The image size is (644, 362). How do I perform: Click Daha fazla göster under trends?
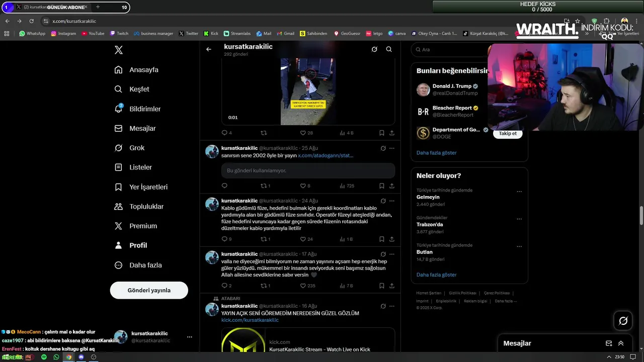pos(436,275)
